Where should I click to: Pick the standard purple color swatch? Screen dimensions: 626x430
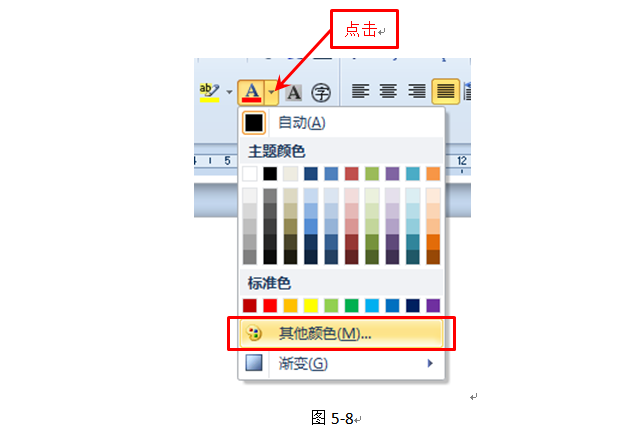433,305
